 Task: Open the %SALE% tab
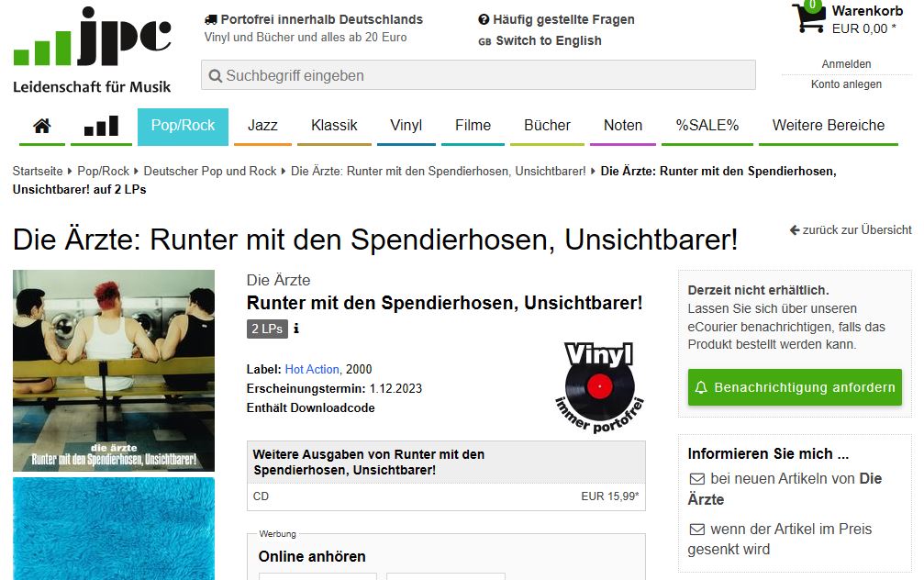(707, 126)
